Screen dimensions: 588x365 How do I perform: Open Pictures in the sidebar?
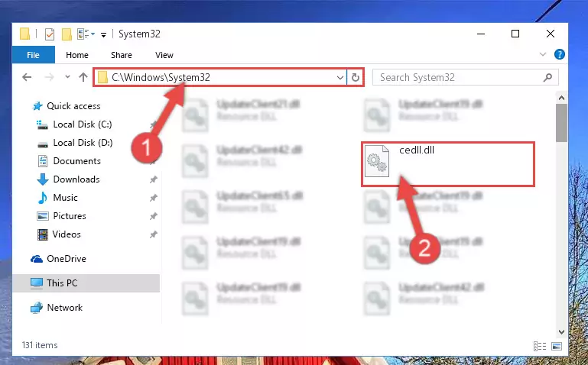pyautogui.click(x=62, y=216)
